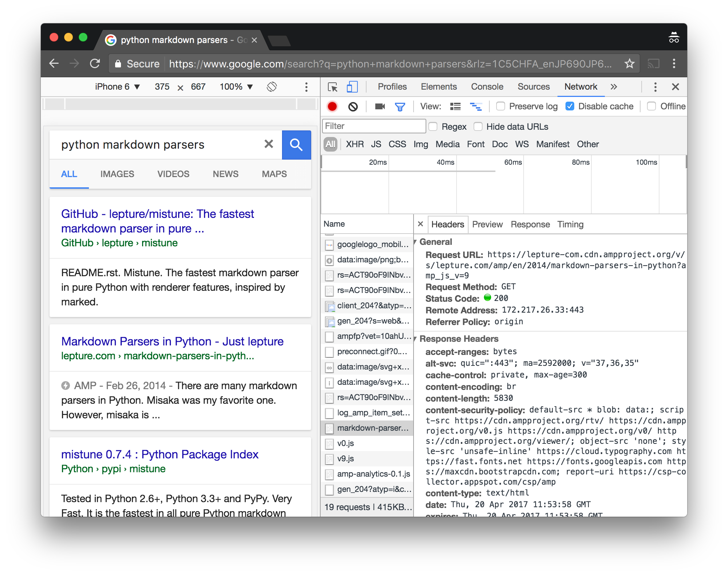The height and width of the screenshot is (575, 728).
Task: Enable the Preserve log checkbox
Action: [x=501, y=106]
